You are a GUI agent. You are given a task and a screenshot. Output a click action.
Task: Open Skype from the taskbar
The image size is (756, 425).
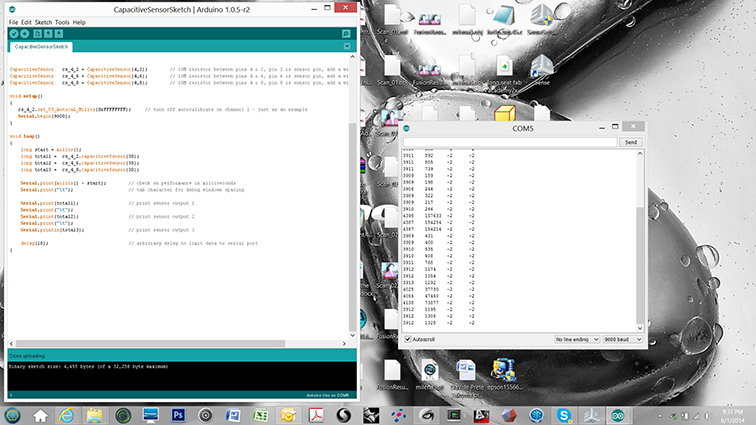tap(564, 415)
